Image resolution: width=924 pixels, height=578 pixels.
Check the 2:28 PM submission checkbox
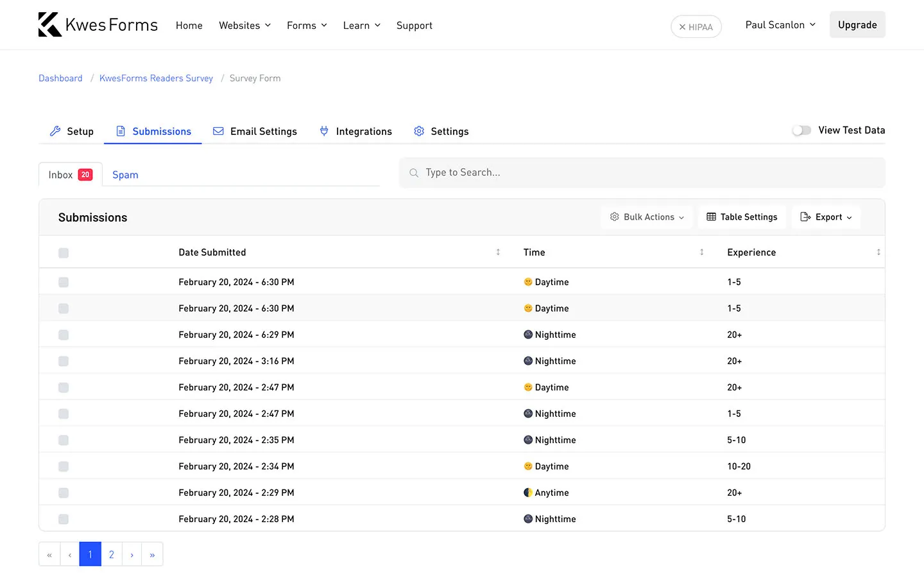tap(64, 519)
